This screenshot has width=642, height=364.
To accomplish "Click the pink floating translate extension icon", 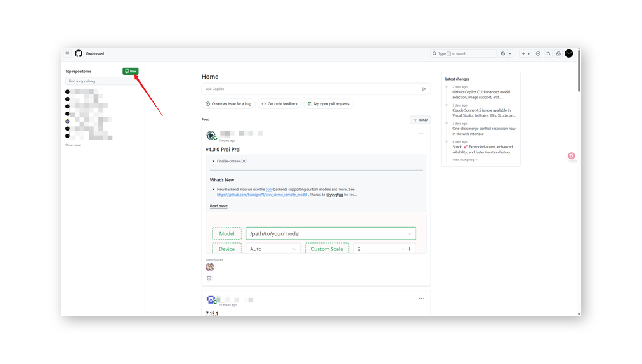I will pyautogui.click(x=572, y=156).
